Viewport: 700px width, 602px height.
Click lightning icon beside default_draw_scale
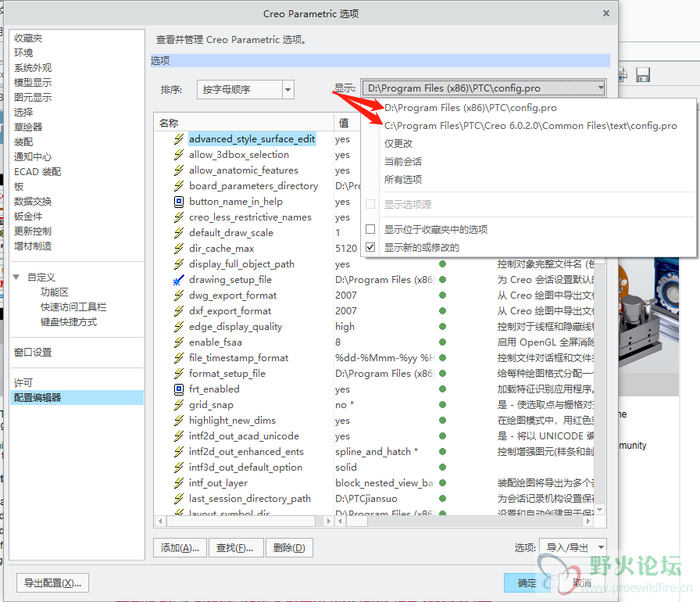coord(179,233)
